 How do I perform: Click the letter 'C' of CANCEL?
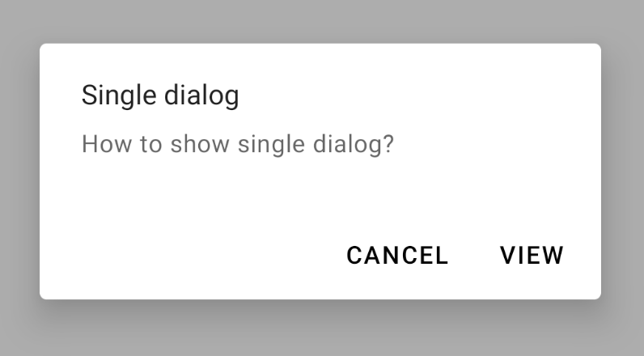(355, 256)
